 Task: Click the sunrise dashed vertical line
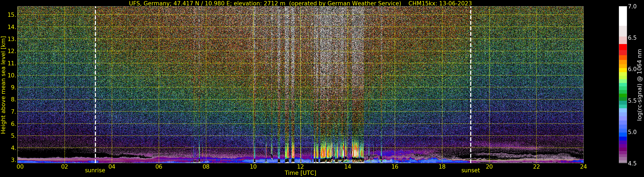(95, 85)
